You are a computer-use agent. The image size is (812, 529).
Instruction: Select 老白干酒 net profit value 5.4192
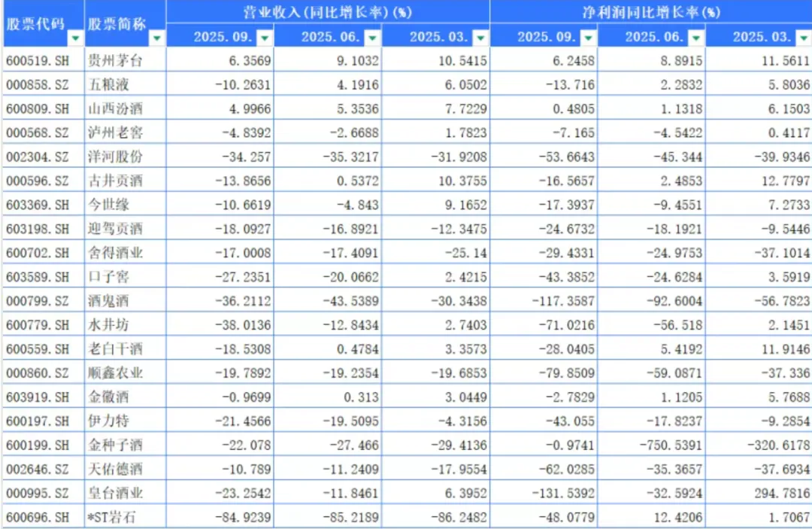coord(651,349)
